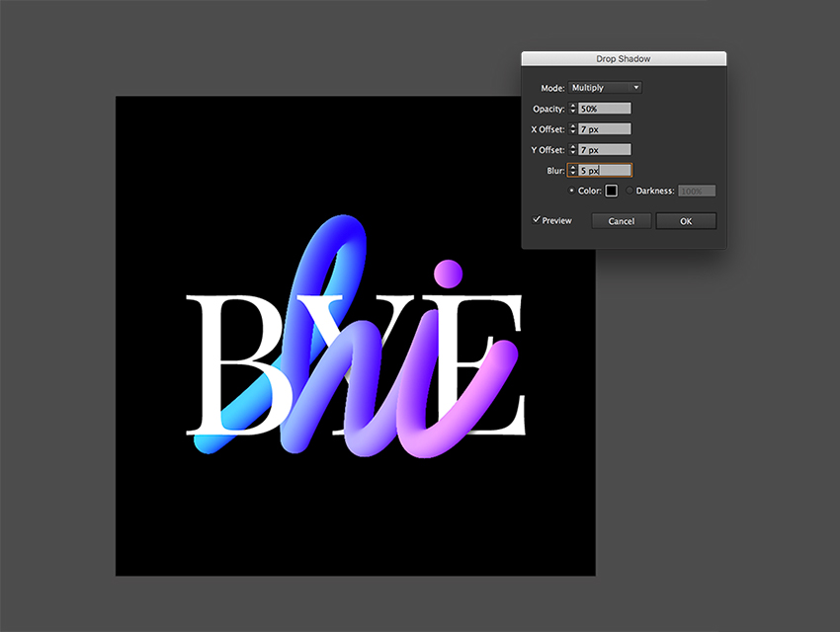Select the Darkness radio button

pos(630,191)
